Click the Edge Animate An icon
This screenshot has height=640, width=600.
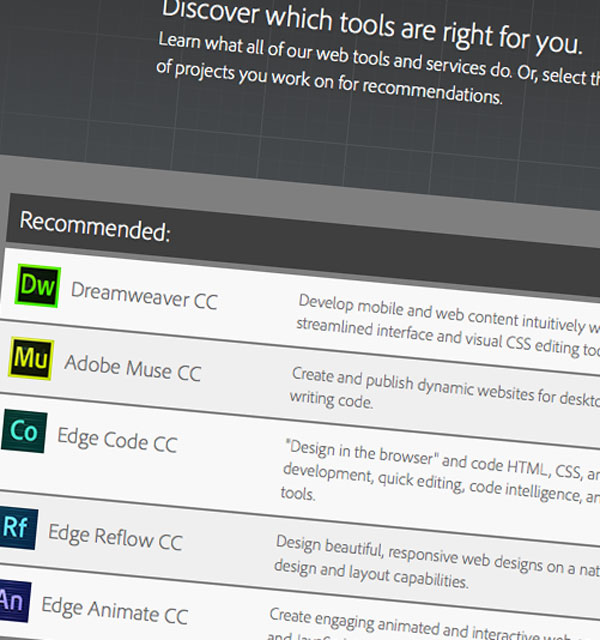click(x=14, y=601)
